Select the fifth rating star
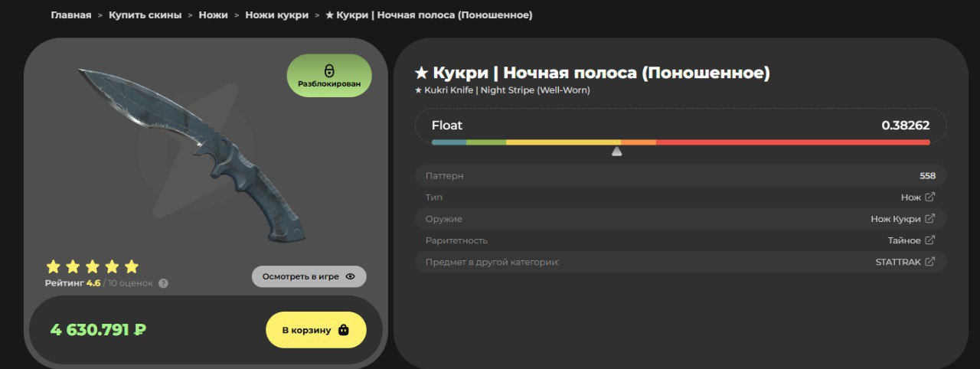 132,266
